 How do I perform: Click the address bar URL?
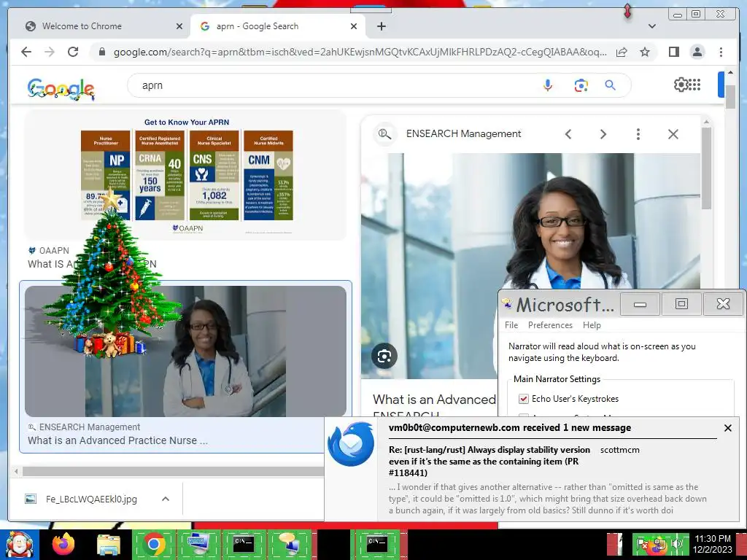[360, 52]
